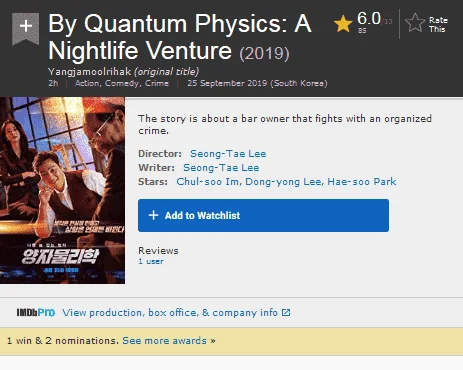Open the 6.0 rating score details

[369, 19]
